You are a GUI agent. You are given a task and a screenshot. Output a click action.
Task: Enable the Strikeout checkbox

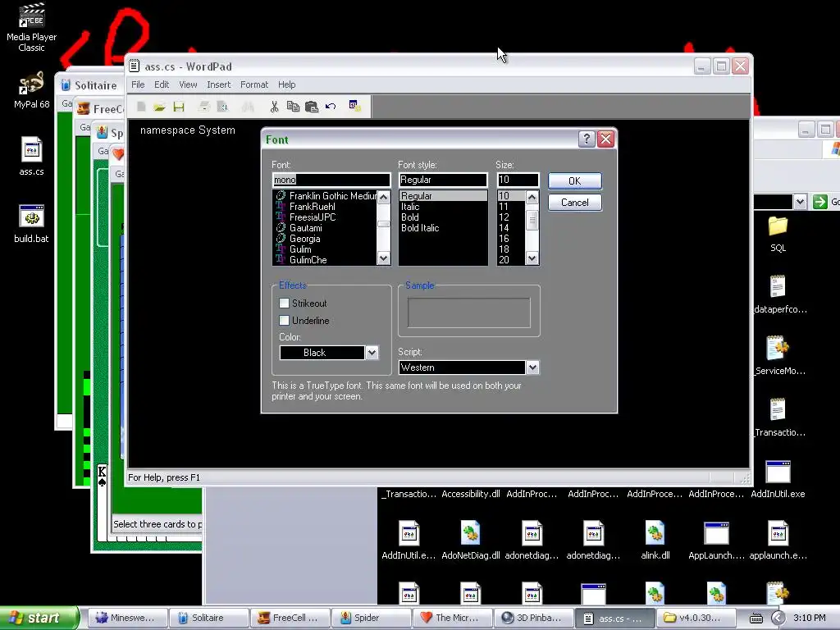click(x=285, y=304)
